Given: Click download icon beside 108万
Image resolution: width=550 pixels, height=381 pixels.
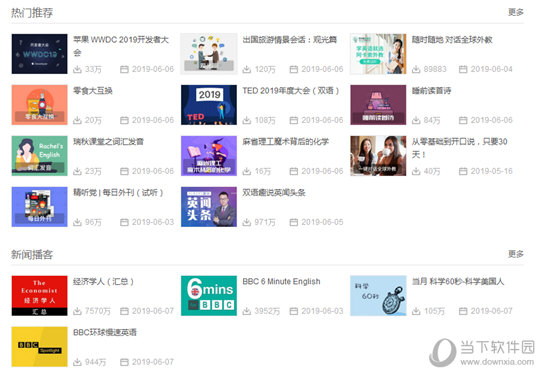Looking at the screenshot, I should coord(247,120).
